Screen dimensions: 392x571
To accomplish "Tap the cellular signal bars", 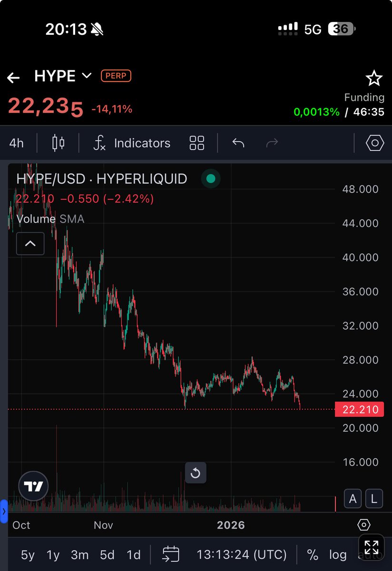I will 288,28.
